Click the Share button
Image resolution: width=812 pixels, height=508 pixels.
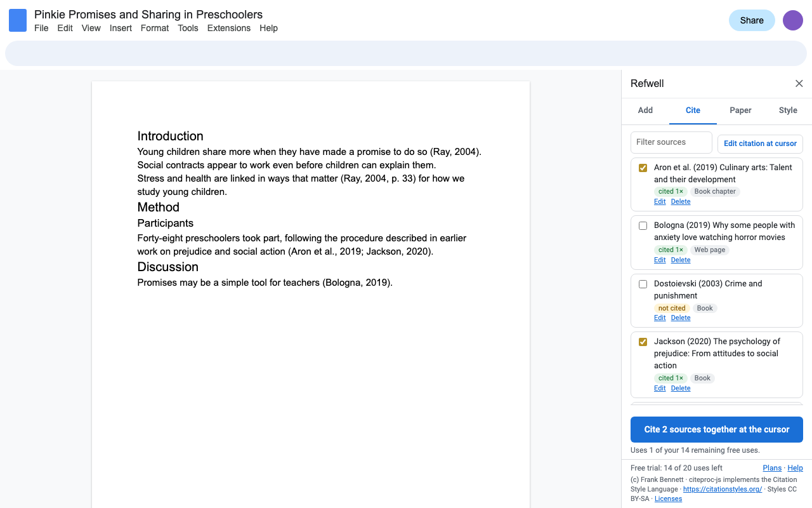click(752, 20)
